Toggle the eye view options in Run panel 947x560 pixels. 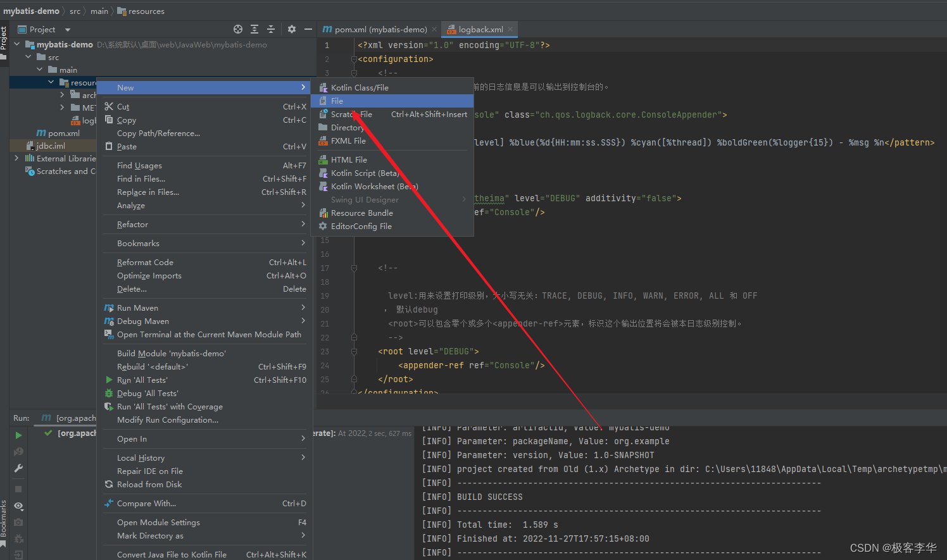click(x=18, y=506)
